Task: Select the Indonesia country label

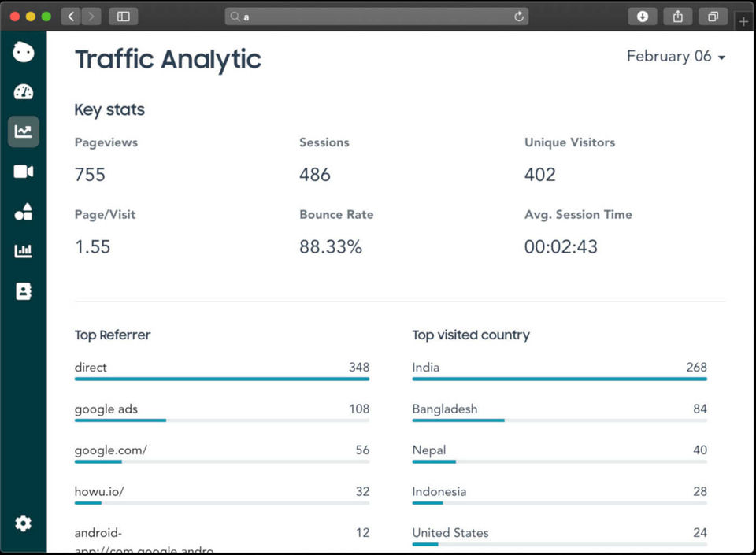Action: tap(439, 491)
